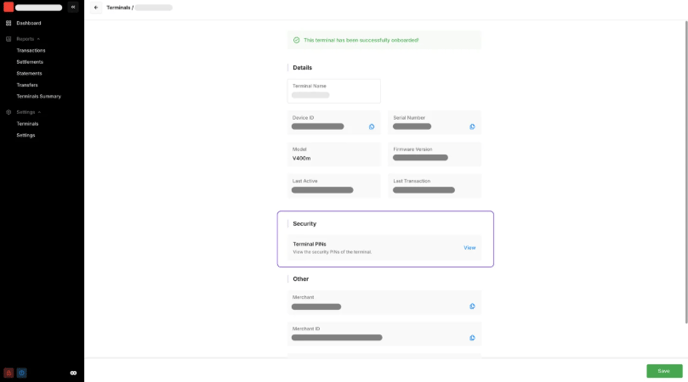Copy the Merchant ID value
This screenshot has width=688, height=382.
coord(472,338)
